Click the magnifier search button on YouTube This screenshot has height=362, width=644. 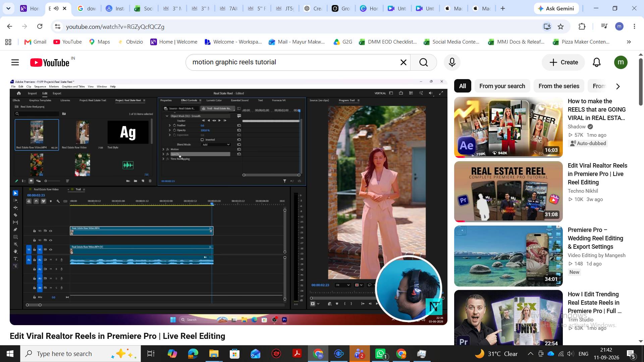point(423,62)
